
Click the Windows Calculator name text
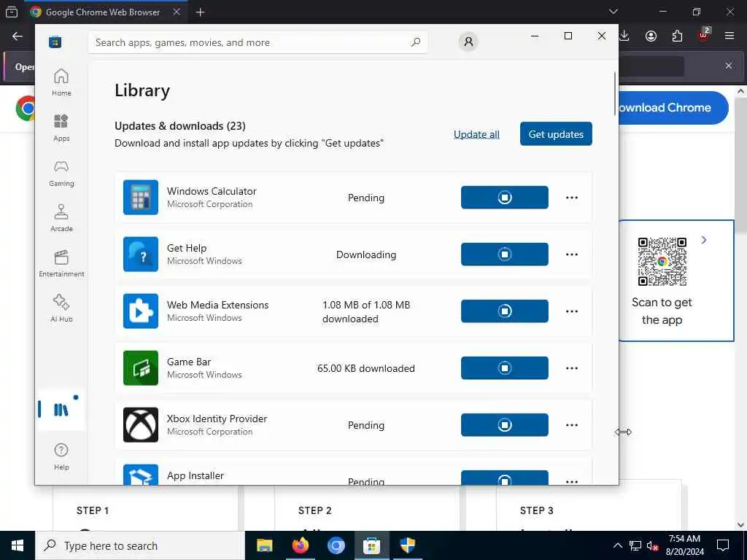point(212,191)
